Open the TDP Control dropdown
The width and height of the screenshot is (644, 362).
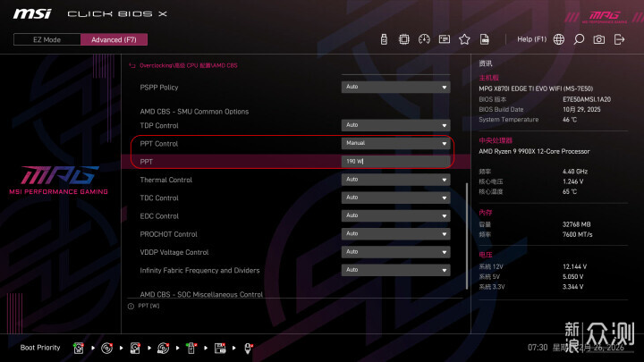click(395, 125)
